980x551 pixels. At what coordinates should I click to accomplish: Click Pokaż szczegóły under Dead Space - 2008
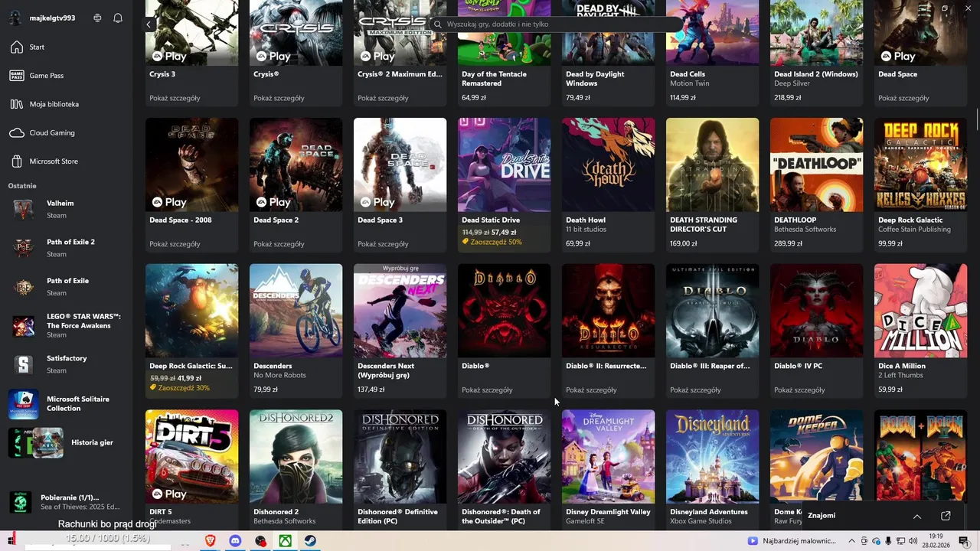click(175, 244)
